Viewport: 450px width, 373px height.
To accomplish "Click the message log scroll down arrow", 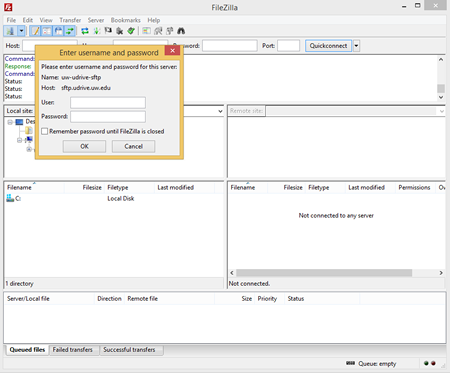I will [441, 97].
